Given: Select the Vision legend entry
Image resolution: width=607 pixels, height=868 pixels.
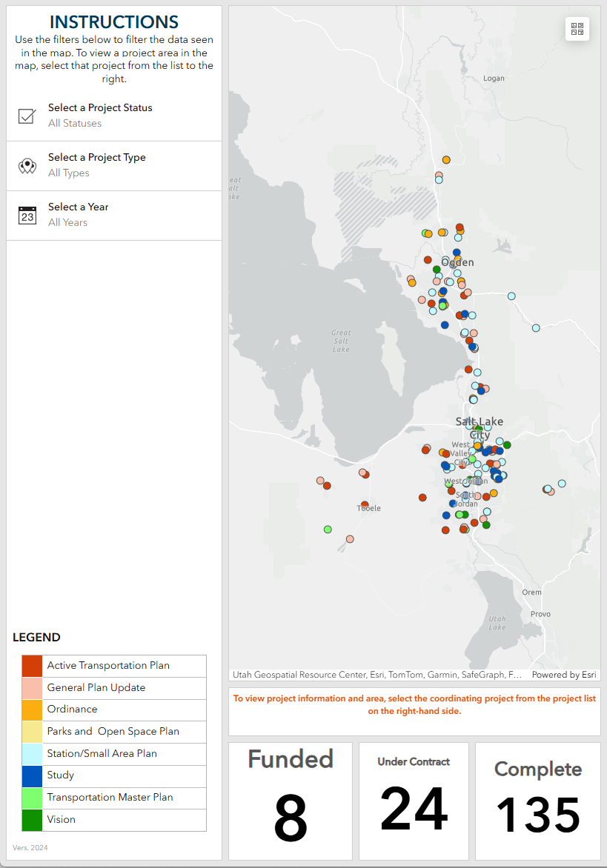Looking at the screenshot, I should 31,820.
